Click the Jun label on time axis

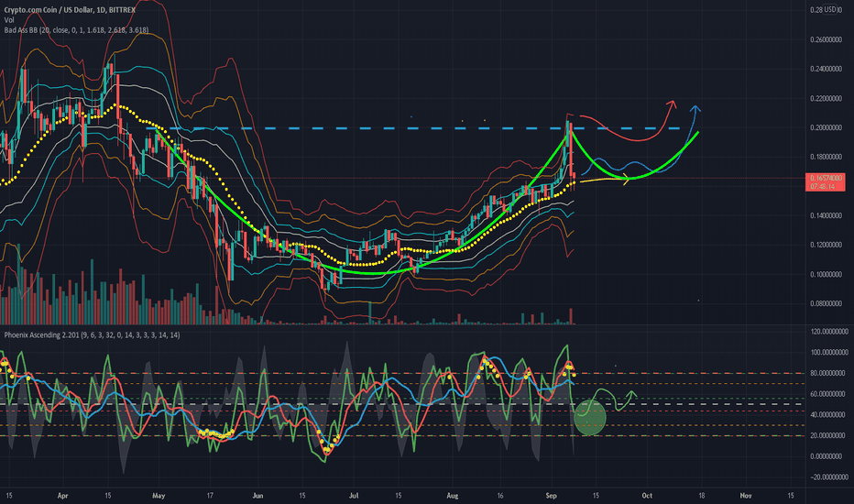[257, 496]
